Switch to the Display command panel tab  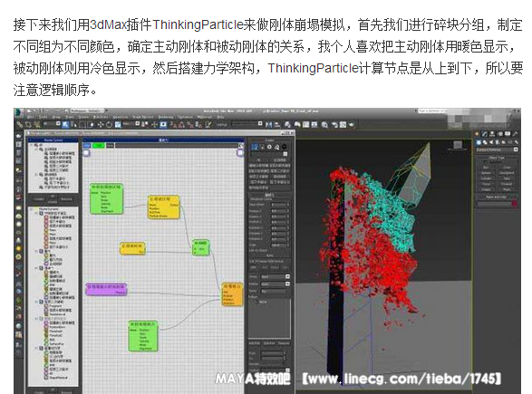point(508,133)
